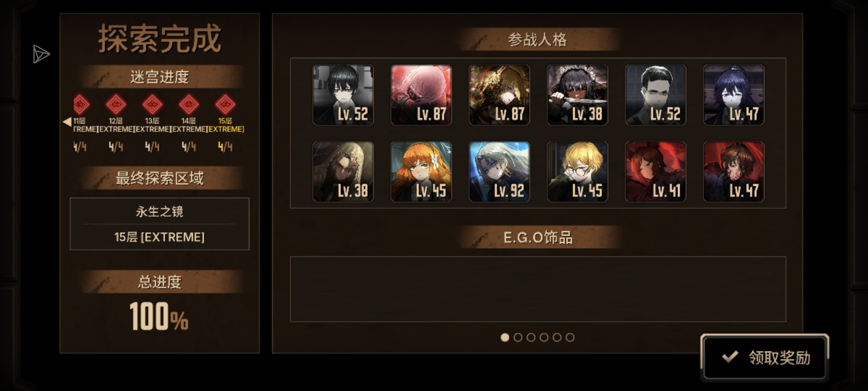This screenshot has height=391, width=868.
Task: Open the blonde glasses Lv. 45 portrait
Action: (578, 172)
